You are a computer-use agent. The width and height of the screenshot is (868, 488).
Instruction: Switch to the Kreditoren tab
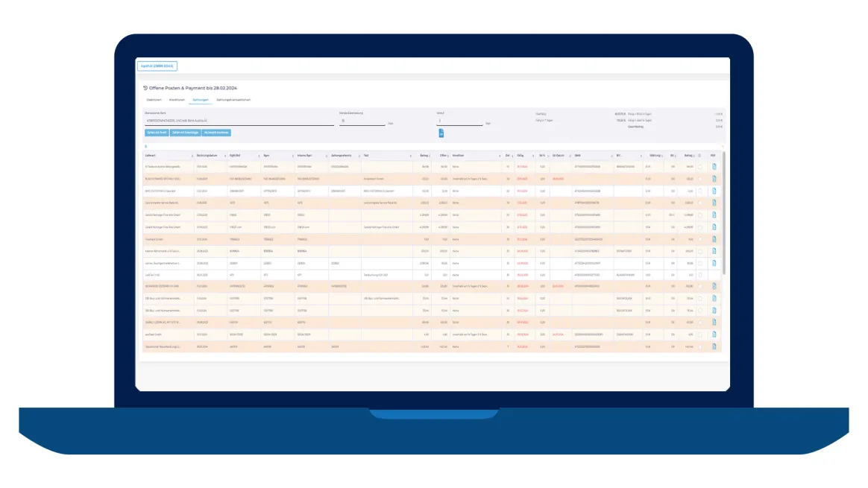pyautogui.click(x=177, y=100)
